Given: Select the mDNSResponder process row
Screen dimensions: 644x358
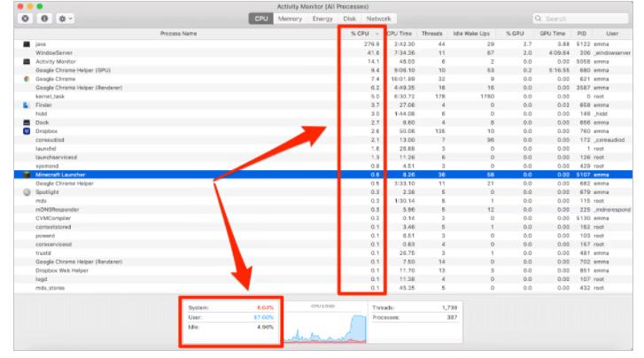Looking at the screenshot, I should pos(323,210).
